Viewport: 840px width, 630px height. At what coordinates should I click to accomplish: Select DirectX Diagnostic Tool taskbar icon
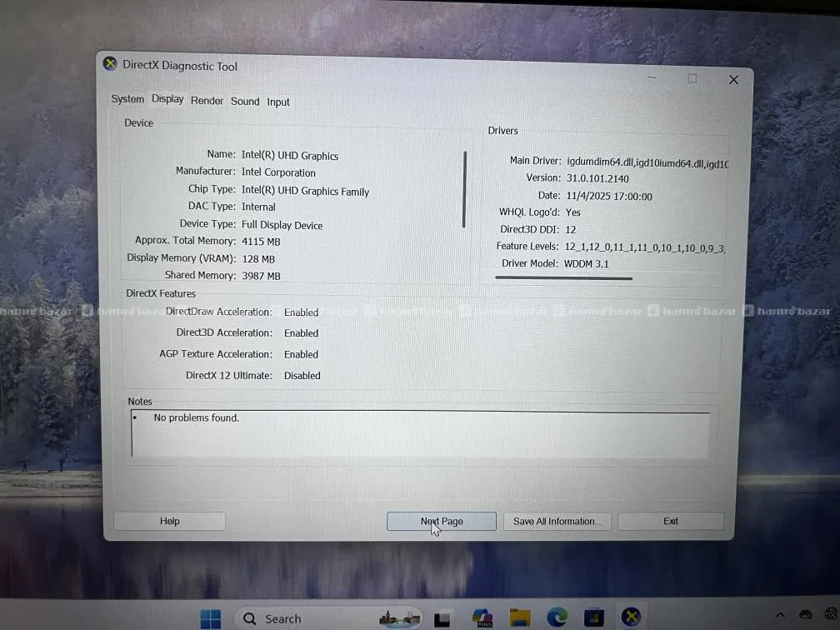click(631, 617)
